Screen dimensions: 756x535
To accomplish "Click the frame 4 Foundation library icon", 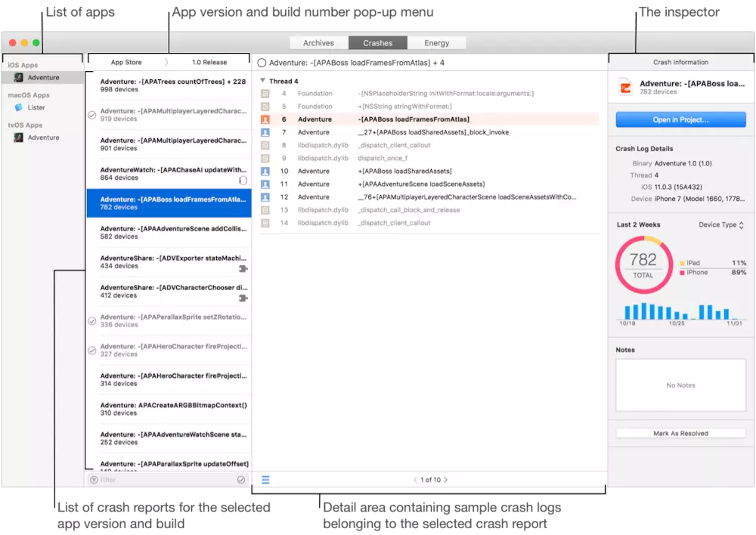I will (x=265, y=94).
